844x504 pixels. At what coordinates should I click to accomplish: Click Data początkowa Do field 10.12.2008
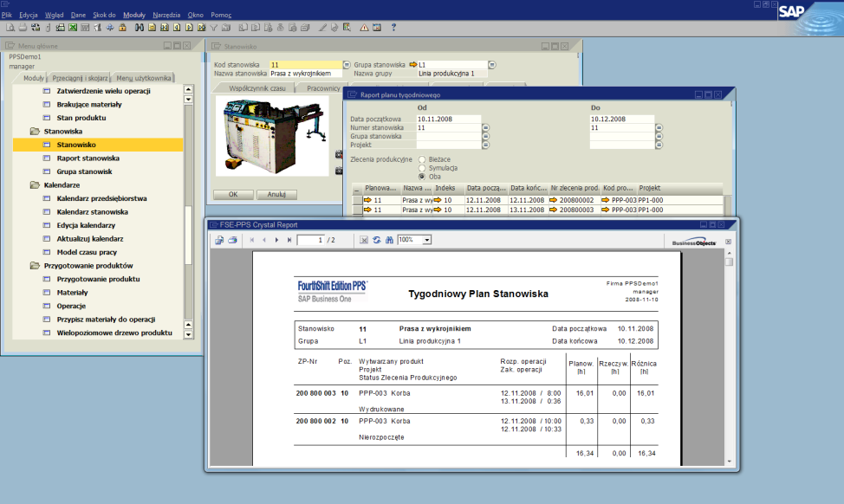pyautogui.click(x=621, y=119)
